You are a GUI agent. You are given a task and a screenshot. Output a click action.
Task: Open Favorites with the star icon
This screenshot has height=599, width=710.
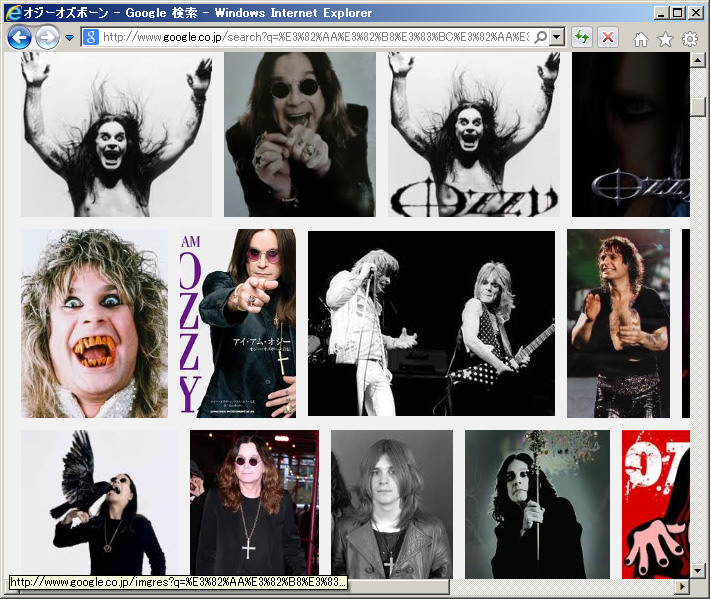point(665,39)
